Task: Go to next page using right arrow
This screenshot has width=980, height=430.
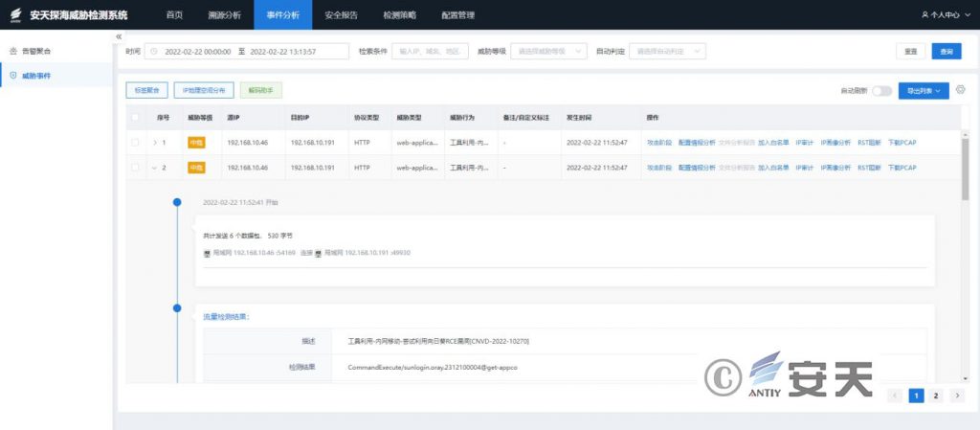Action: (956, 395)
